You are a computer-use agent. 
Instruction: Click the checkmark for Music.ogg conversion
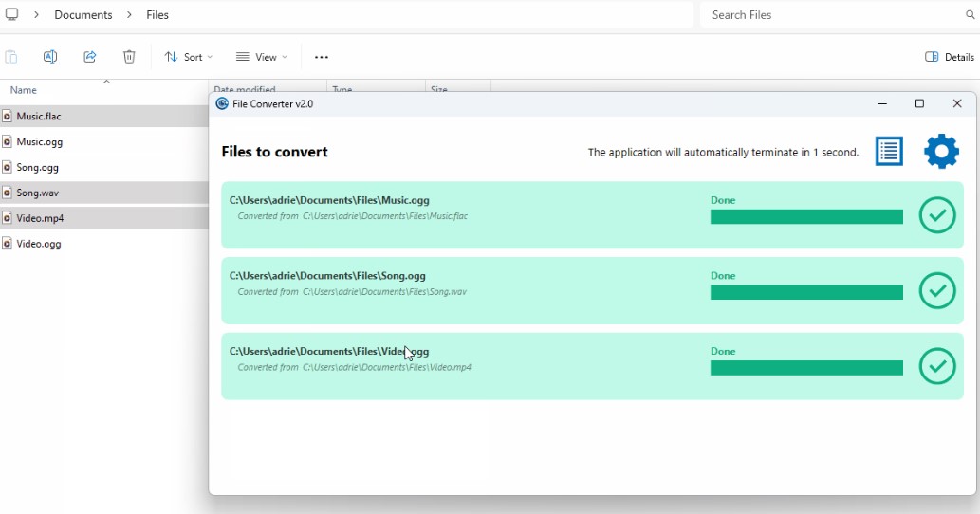point(937,215)
